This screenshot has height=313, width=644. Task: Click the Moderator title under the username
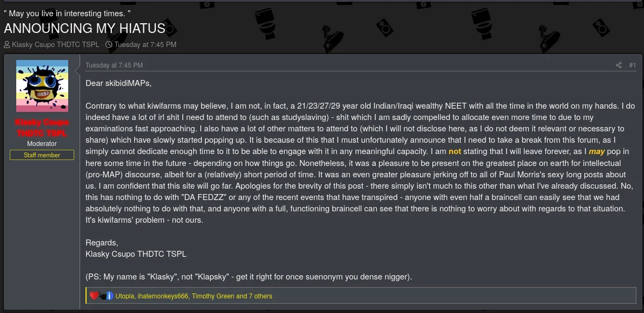coord(42,144)
